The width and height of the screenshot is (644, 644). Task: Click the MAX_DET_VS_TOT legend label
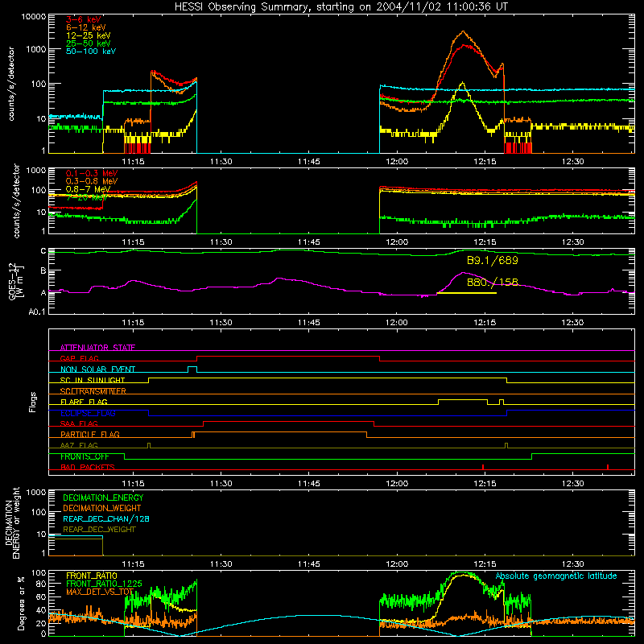coord(100,592)
